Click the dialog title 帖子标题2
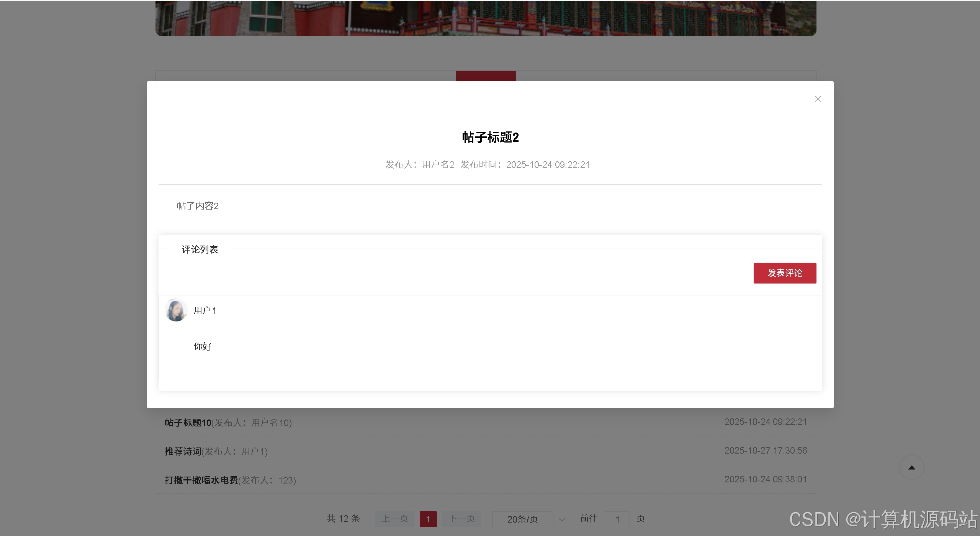The width and height of the screenshot is (980, 536). (x=490, y=137)
